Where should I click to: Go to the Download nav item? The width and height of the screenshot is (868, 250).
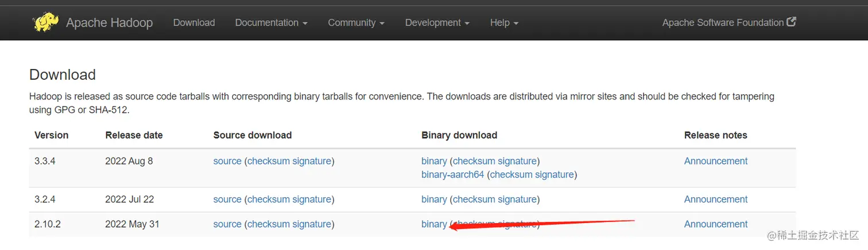[194, 23]
